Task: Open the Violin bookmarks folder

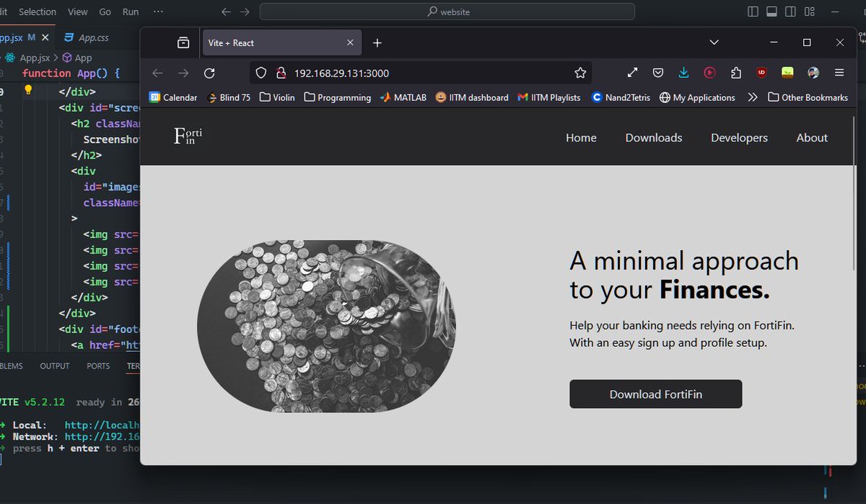Action: tap(277, 97)
